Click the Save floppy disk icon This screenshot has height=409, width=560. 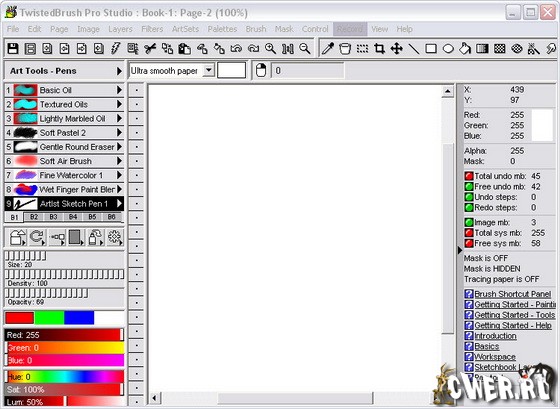click(13, 49)
